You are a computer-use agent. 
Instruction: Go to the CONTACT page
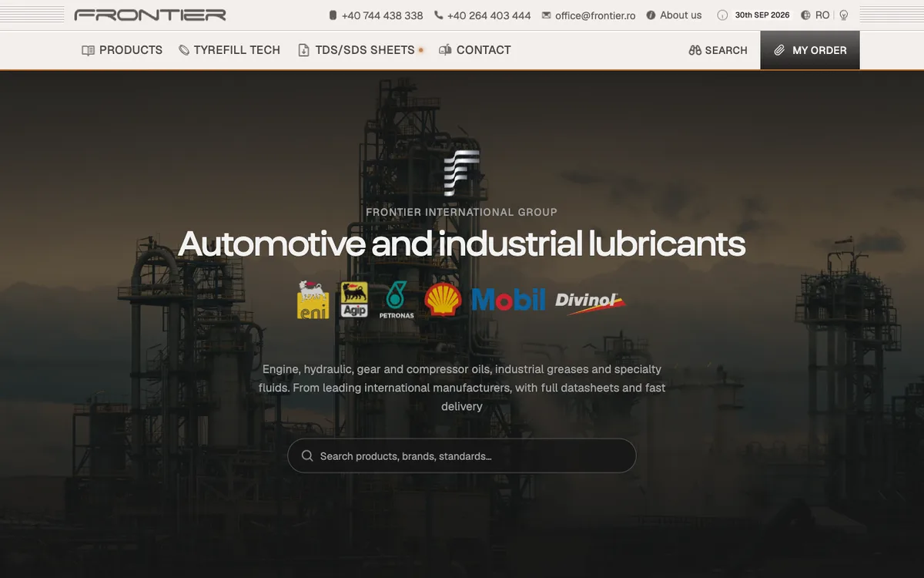(x=474, y=50)
